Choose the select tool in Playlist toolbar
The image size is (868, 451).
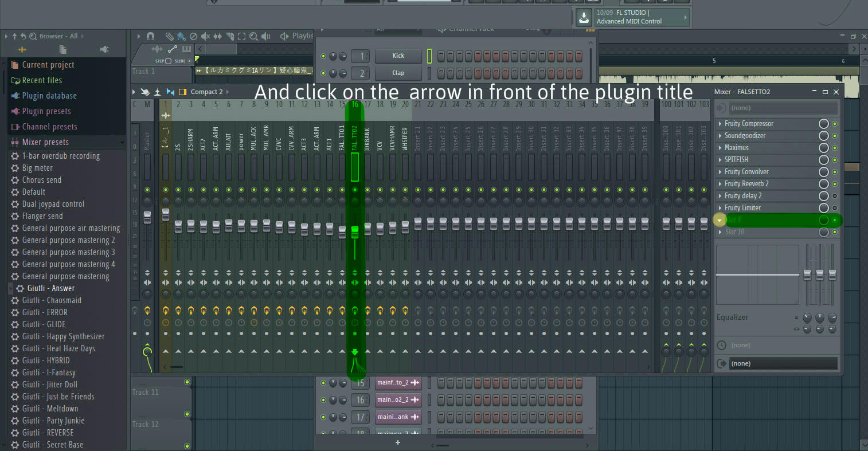click(241, 36)
